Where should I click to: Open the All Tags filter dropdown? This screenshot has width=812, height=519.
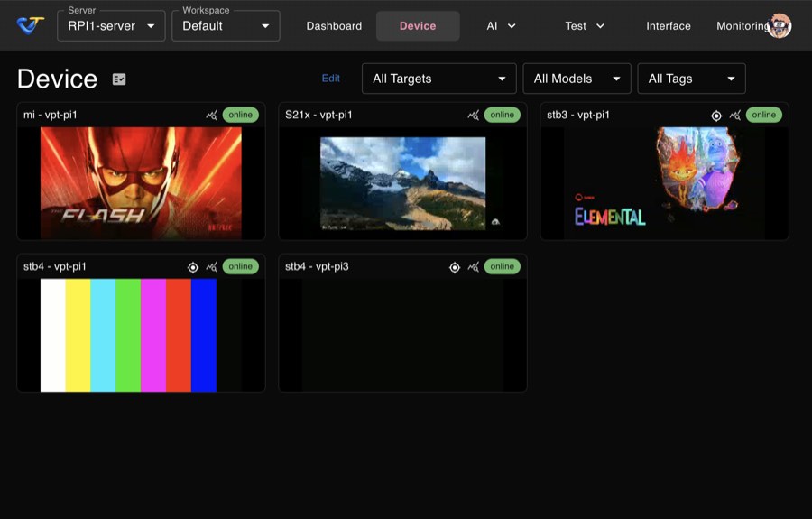click(x=691, y=79)
